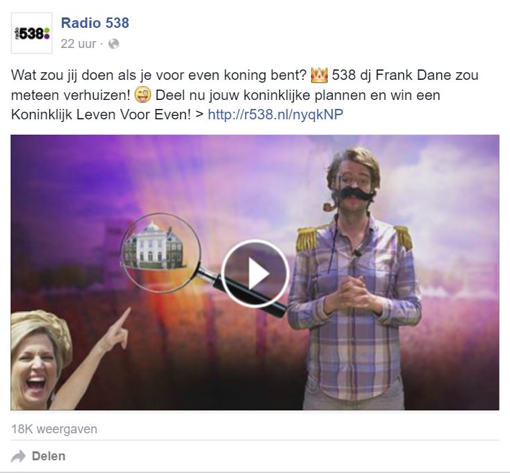Click the pipe hanging near the mustache
Screen dimensions: 510x473
pos(331,206)
